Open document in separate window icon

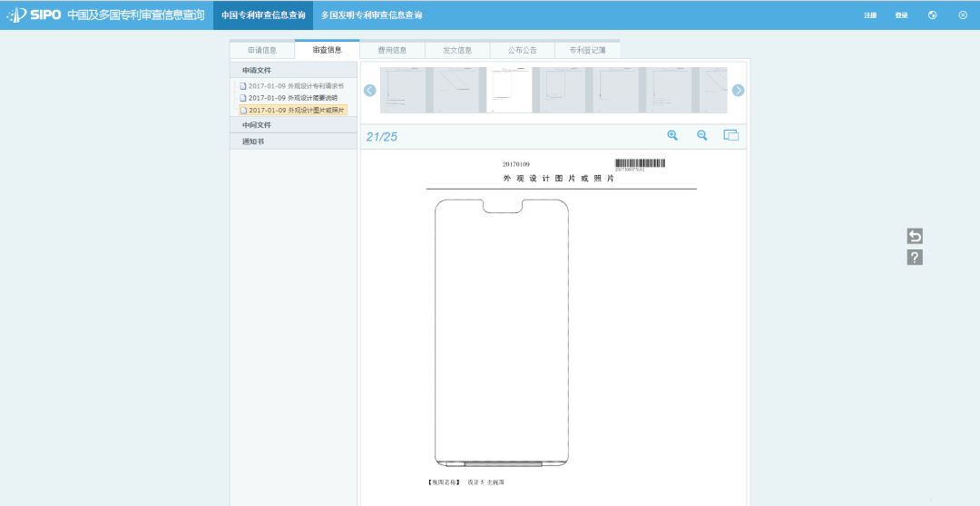(731, 135)
